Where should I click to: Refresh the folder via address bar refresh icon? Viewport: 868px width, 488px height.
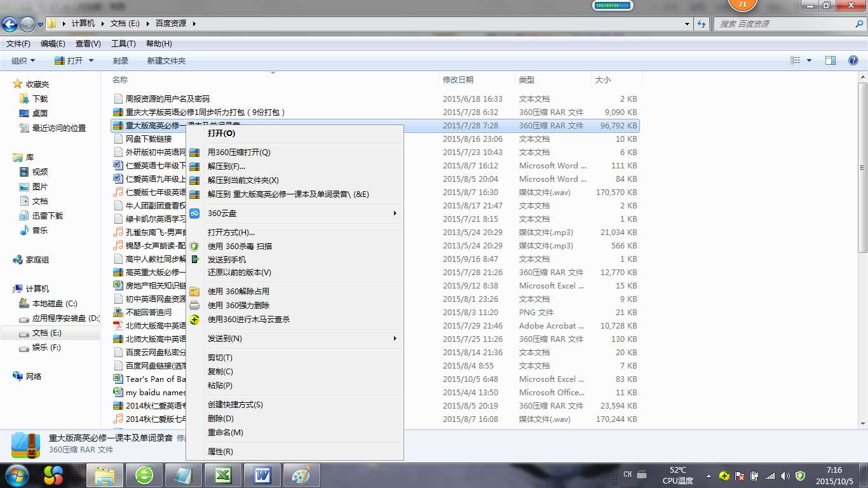(x=702, y=24)
